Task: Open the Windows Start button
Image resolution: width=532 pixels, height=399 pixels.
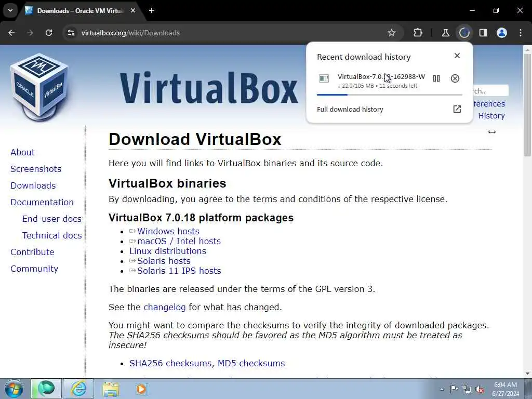Action: [14, 389]
